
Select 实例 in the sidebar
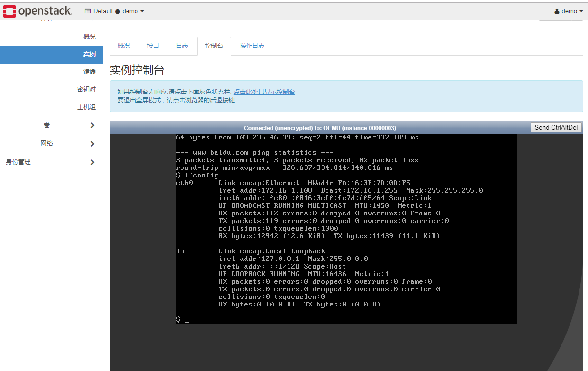(51, 54)
